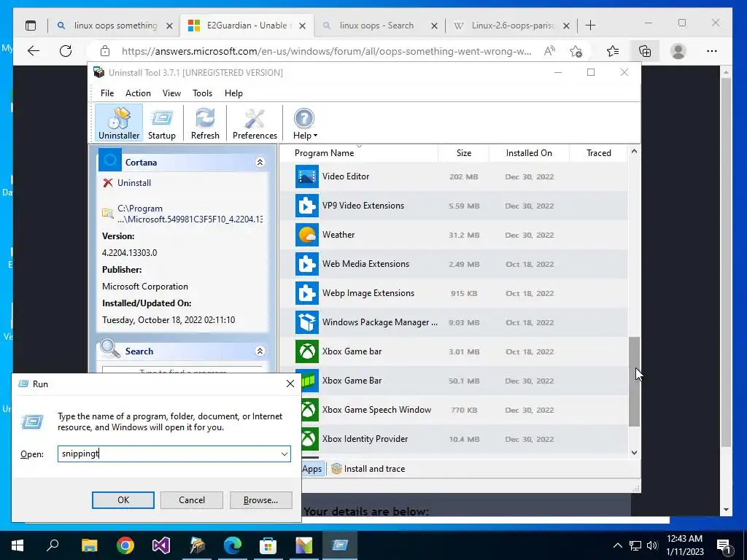Image resolution: width=747 pixels, height=560 pixels.
Task: Click the Xbox Identity Provider icon
Action: click(x=309, y=438)
